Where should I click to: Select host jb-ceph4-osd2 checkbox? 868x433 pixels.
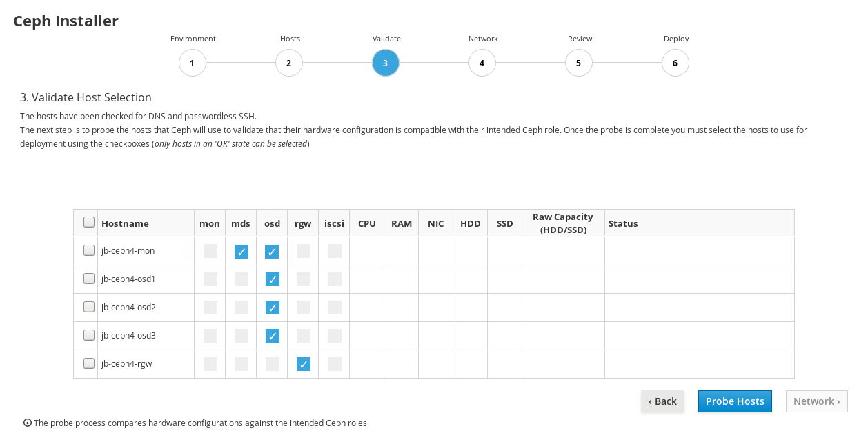click(89, 307)
